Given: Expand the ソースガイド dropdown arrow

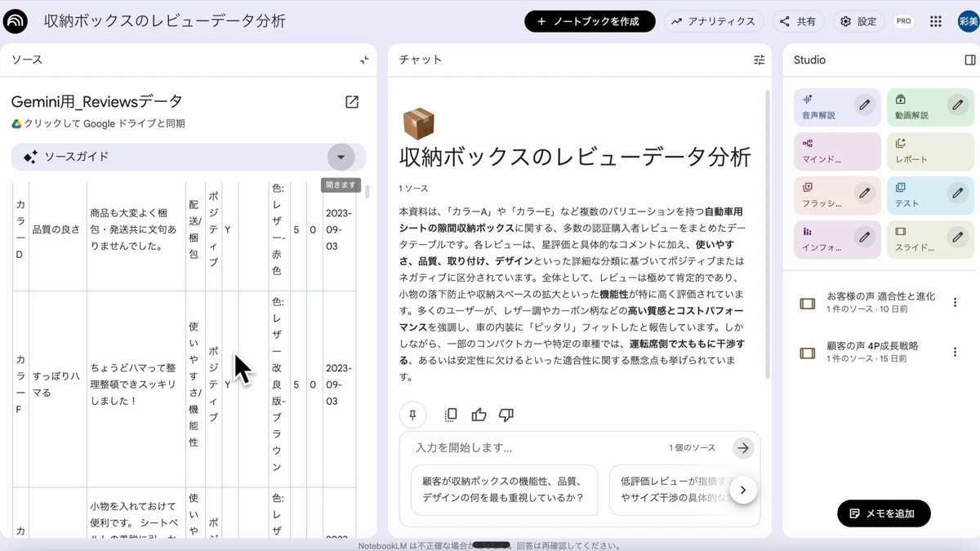Looking at the screenshot, I should [341, 157].
